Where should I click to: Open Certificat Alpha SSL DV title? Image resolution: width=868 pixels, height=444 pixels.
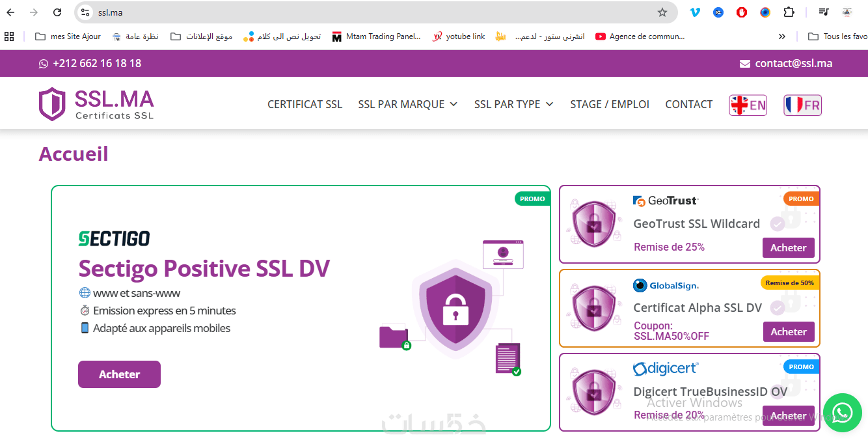(x=698, y=308)
